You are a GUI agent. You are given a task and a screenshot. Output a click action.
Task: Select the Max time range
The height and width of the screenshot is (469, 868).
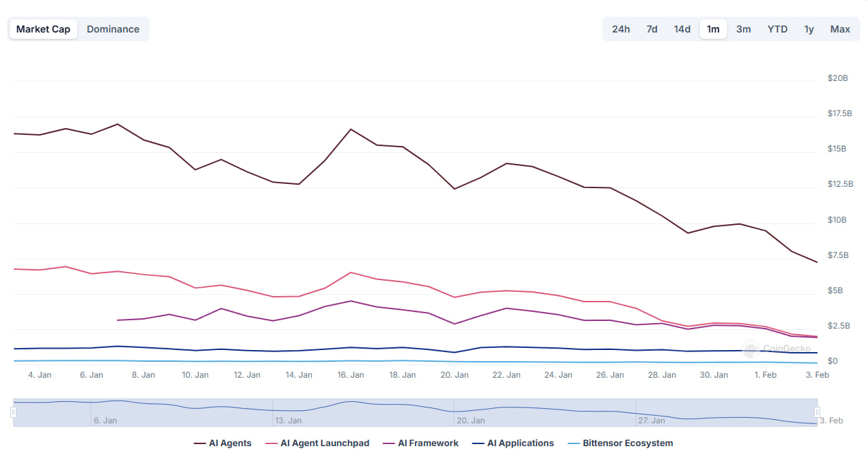tap(840, 29)
